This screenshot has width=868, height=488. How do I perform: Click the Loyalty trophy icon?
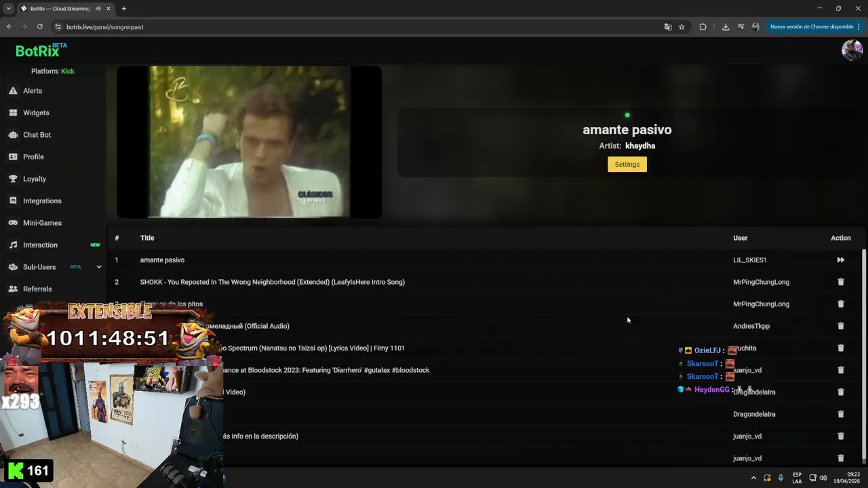pos(13,179)
